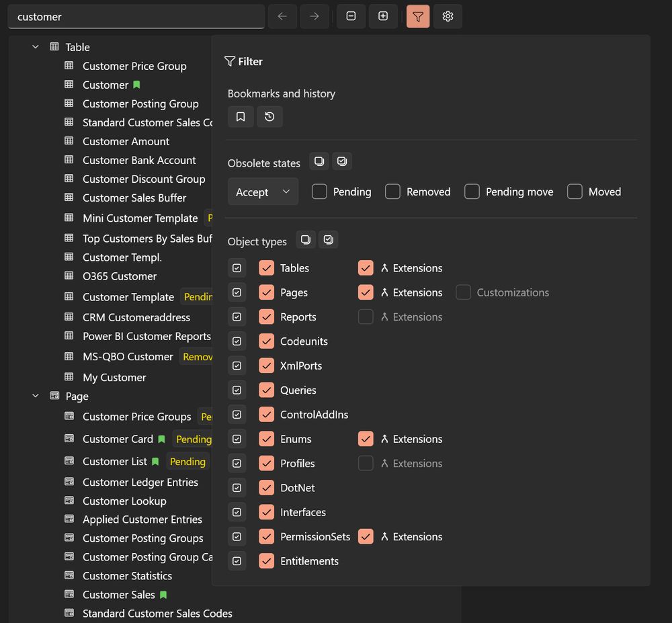Expand all tree nodes using the plus icon
This screenshot has height=623, width=672.
tap(383, 16)
